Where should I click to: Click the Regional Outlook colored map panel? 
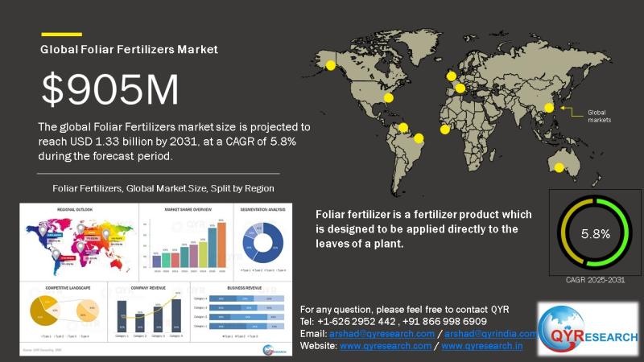point(79,242)
